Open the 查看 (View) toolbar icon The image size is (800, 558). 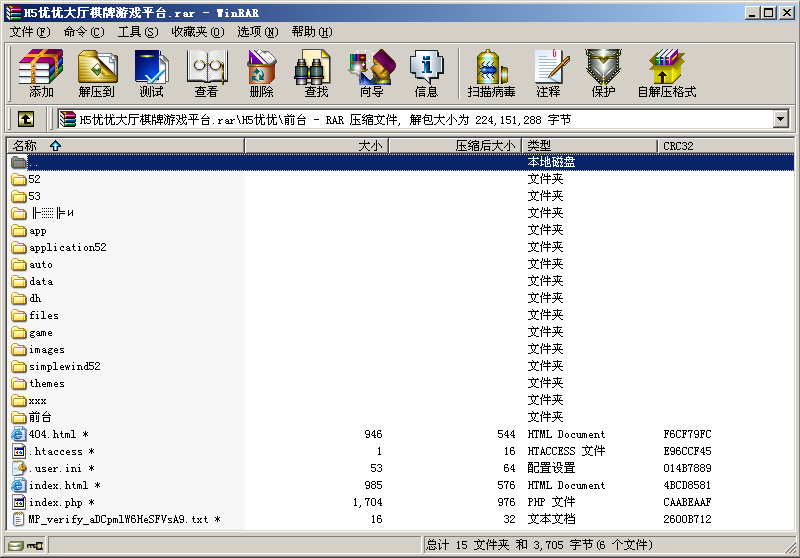click(x=207, y=73)
